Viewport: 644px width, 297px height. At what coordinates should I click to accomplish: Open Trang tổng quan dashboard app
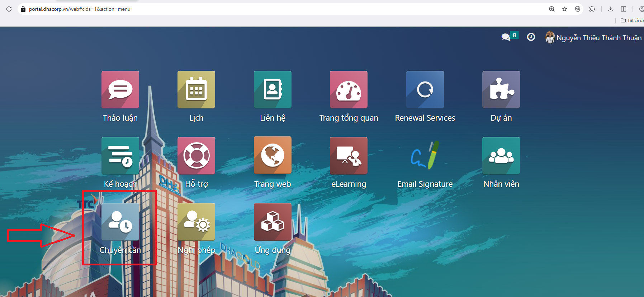tap(349, 90)
